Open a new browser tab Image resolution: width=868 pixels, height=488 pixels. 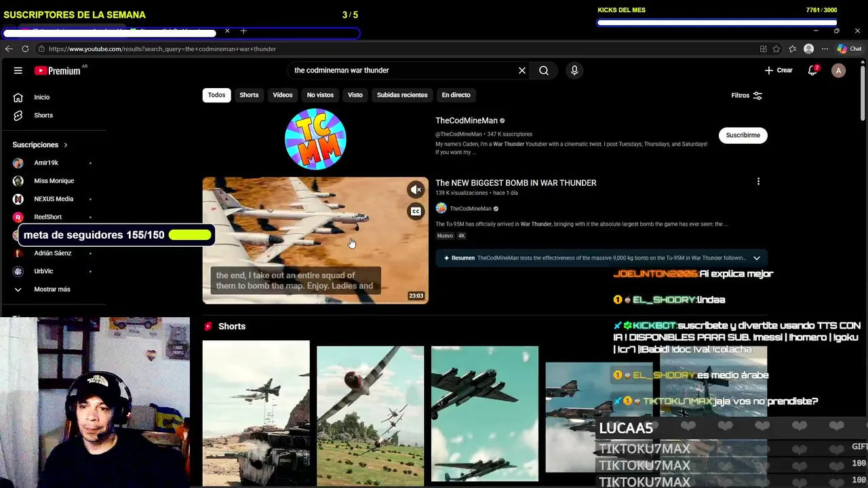[x=243, y=31]
